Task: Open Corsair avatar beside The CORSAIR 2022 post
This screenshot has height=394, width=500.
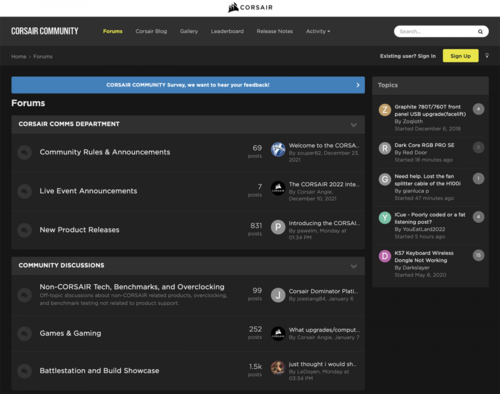Action: click(x=278, y=188)
